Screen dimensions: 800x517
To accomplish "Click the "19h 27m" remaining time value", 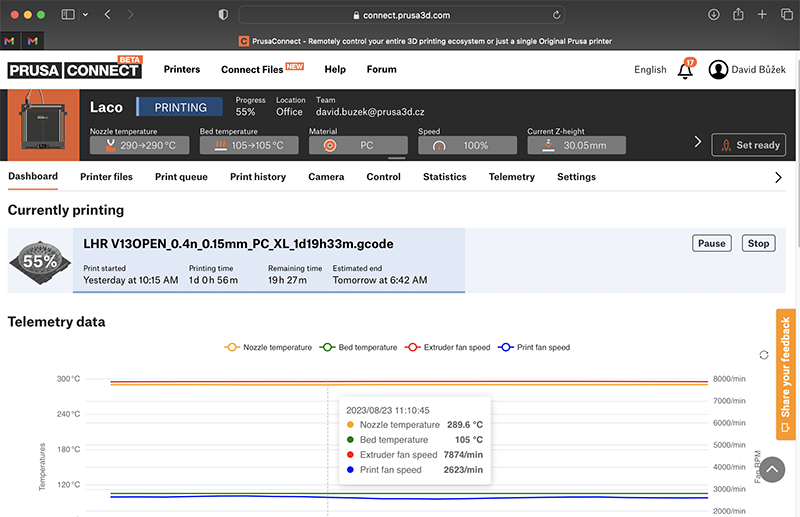I will coord(288,280).
